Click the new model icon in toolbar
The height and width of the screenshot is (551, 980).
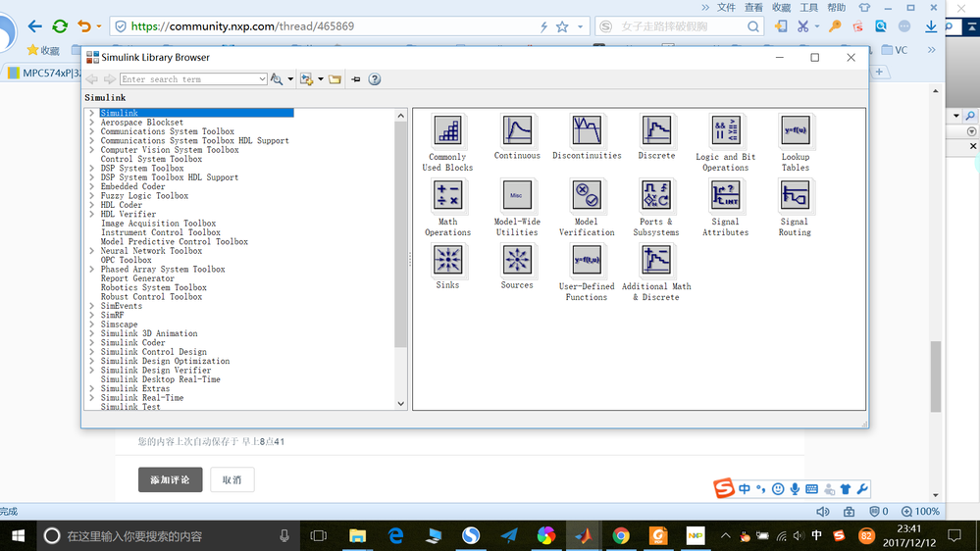306,79
